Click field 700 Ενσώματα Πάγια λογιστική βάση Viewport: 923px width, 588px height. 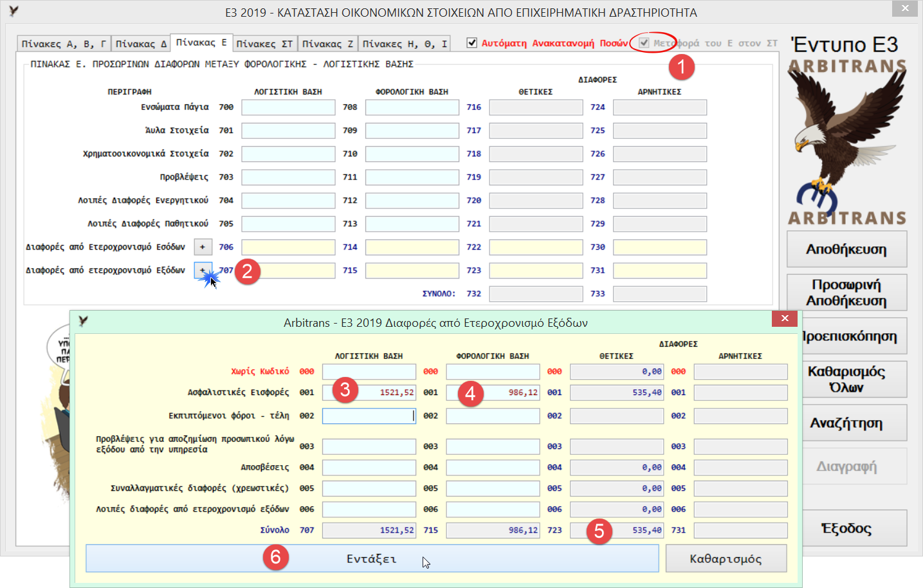288,107
